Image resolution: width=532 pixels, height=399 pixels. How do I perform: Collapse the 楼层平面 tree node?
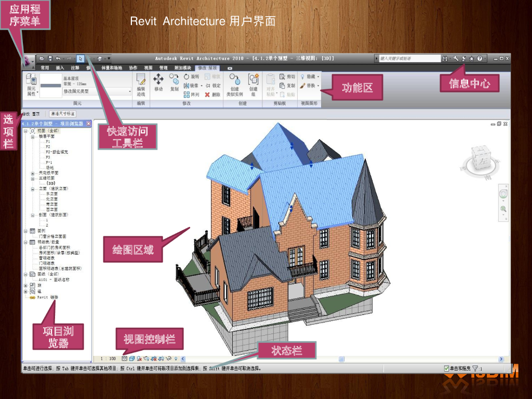(x=33, y=136)
